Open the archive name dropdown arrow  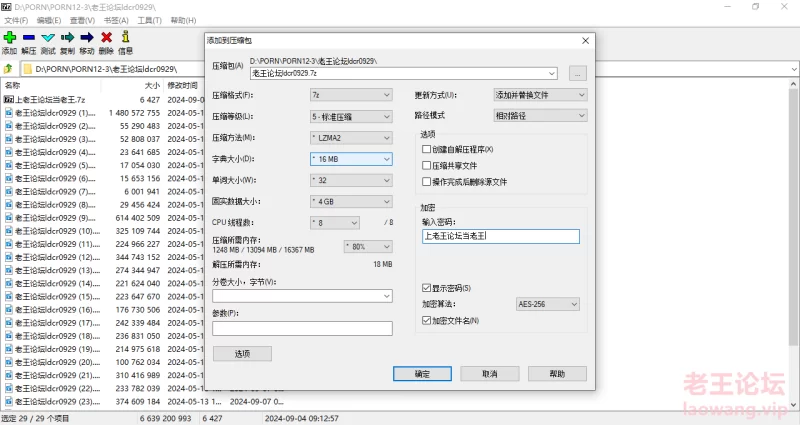click(x=552, y=73)
